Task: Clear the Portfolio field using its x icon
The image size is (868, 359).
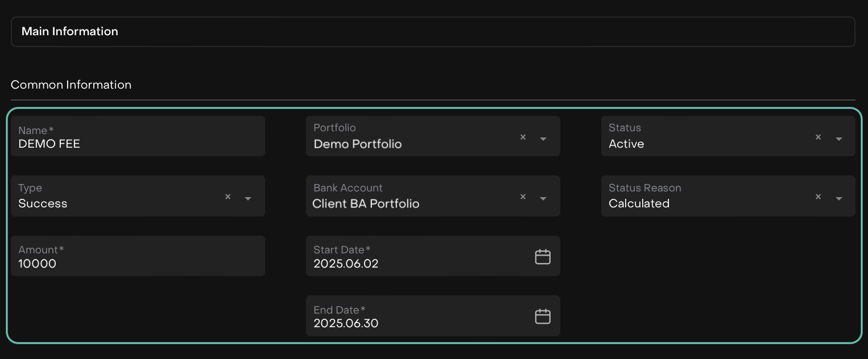Action: 523,137
